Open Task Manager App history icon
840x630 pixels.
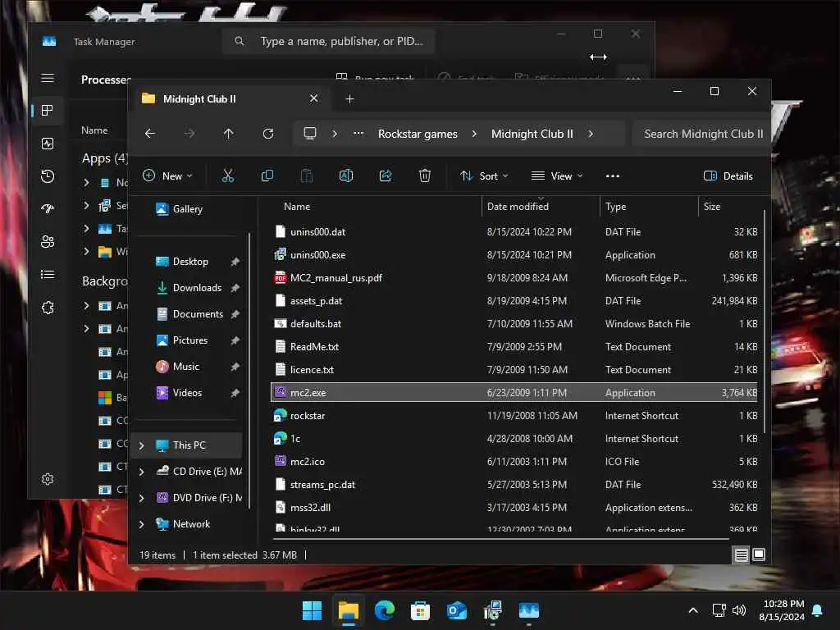pyautogui.click(x=48, y=176)
